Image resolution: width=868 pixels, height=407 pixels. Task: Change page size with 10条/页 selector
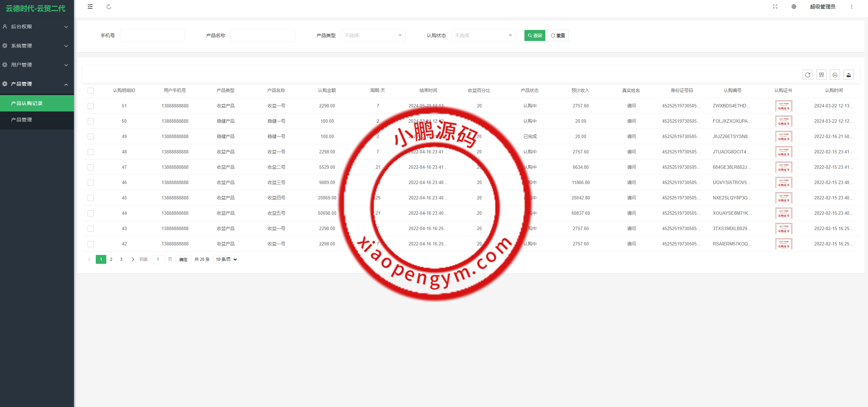tap(225, 259)
